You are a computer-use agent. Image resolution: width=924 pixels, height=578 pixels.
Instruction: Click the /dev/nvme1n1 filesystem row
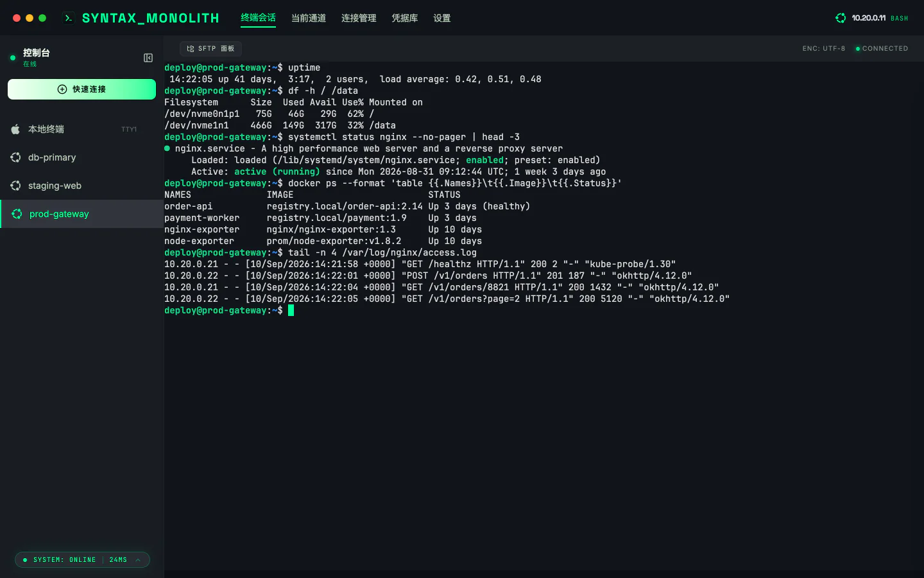[280, 125]
